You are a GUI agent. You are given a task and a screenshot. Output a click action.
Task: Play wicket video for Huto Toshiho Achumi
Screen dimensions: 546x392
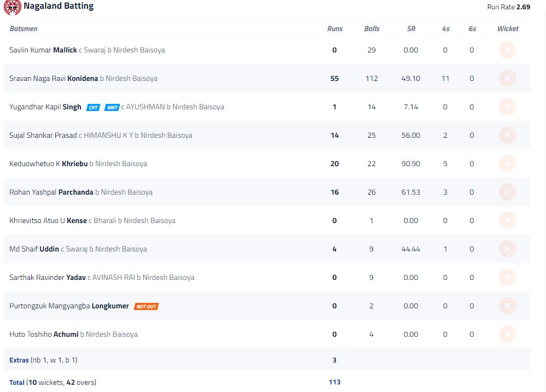(x=507, y=334)
